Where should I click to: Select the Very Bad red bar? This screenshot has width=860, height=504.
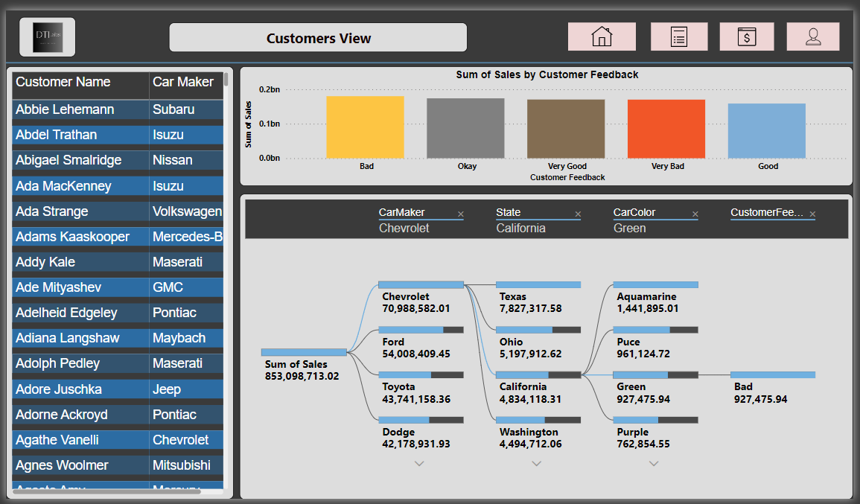[666, 127]
